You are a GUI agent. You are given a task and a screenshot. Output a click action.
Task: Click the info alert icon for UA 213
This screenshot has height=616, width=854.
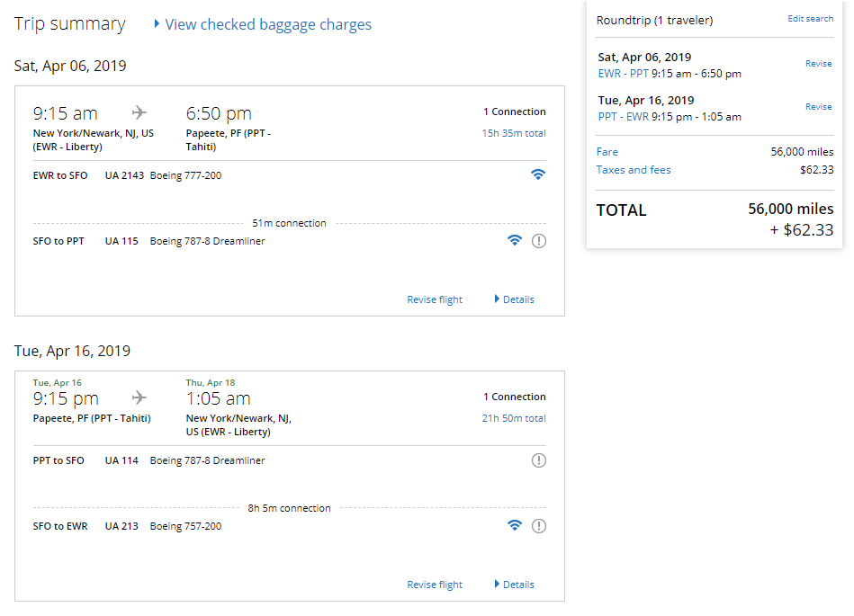tap(539, 525)
